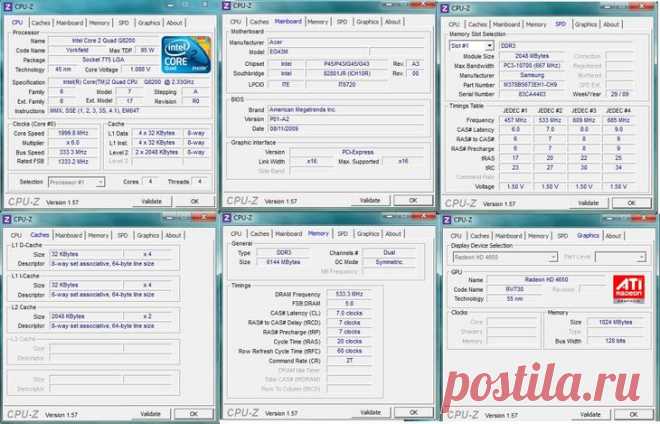Click the '2048 MBytes' module size value

tap(532, 56)
